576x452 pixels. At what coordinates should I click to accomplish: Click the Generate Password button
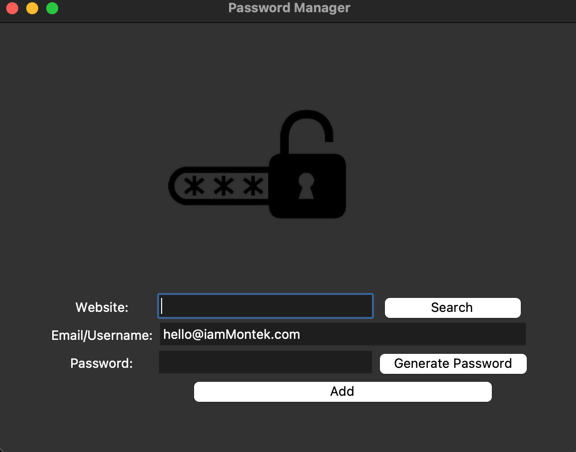coord(453,363)
